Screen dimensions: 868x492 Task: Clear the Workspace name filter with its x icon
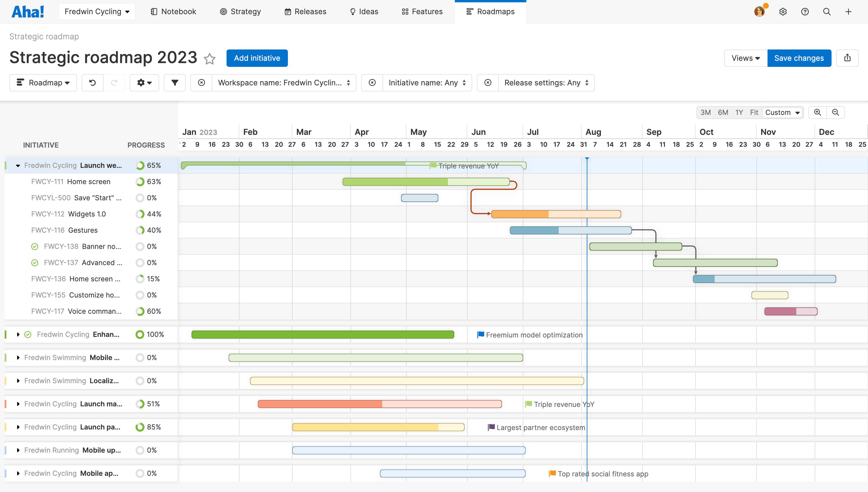(x=202, y=82)
